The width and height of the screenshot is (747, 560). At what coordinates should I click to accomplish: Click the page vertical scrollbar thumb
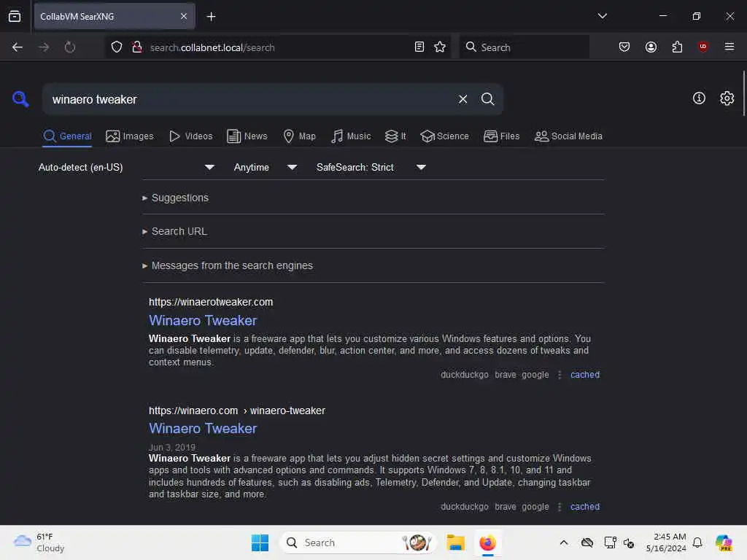point(743,93)
